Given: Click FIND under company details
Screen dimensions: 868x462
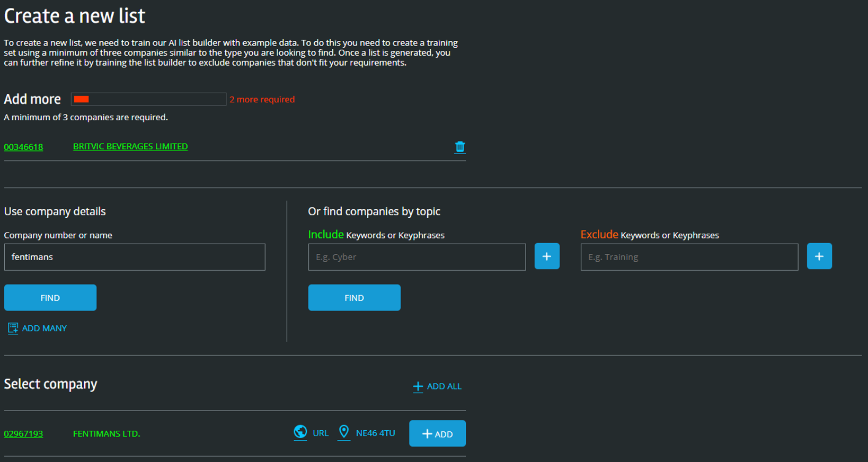Looking at the screenshot, I should point(50,298).
